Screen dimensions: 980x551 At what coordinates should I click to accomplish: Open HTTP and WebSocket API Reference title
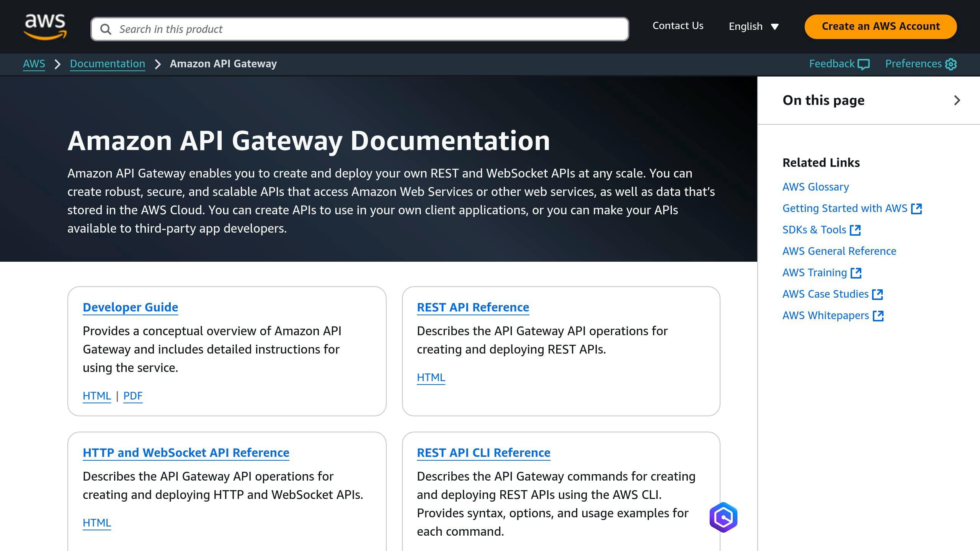point(186,453)
